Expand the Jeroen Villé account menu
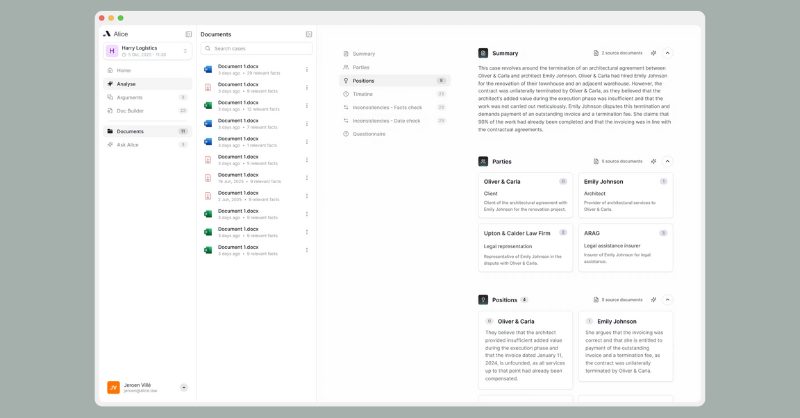The image size is (800, 418). coord(183,387)
